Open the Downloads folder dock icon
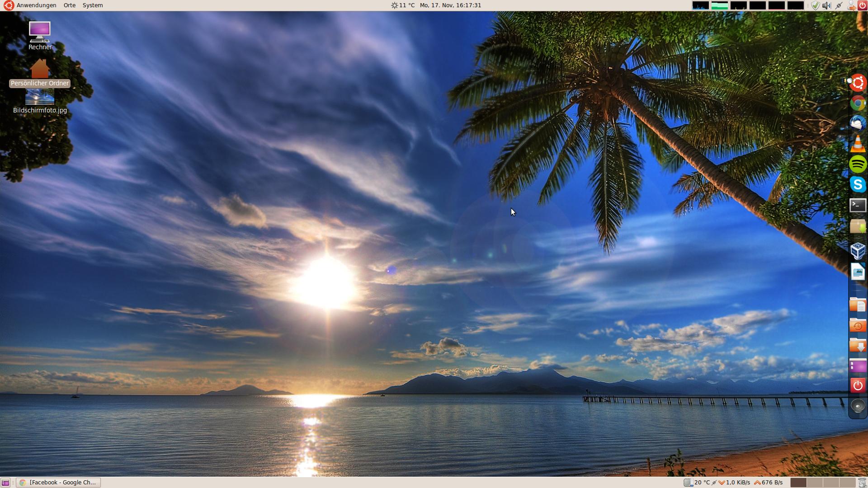 coord(858,346)
